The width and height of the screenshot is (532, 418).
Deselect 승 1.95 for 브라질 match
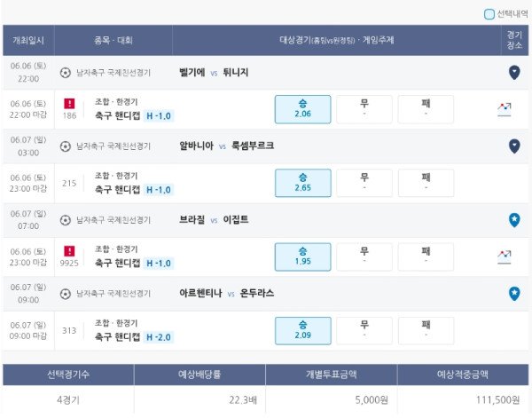(302, 256)
